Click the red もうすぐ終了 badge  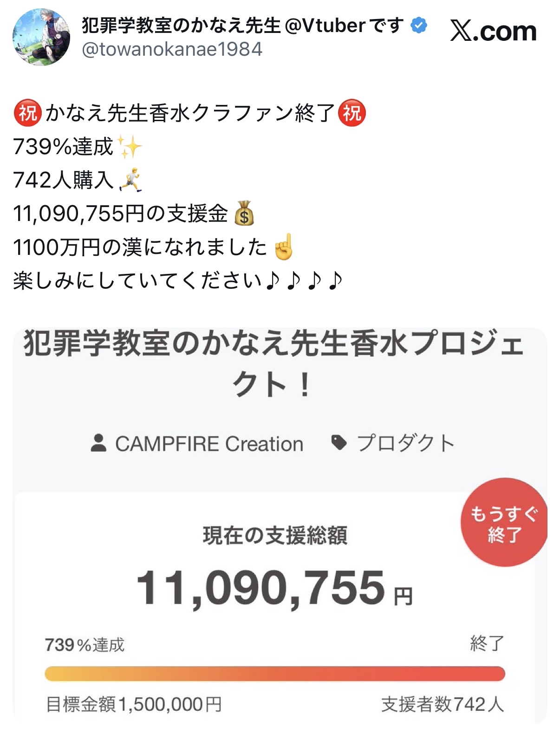point(503,523)
